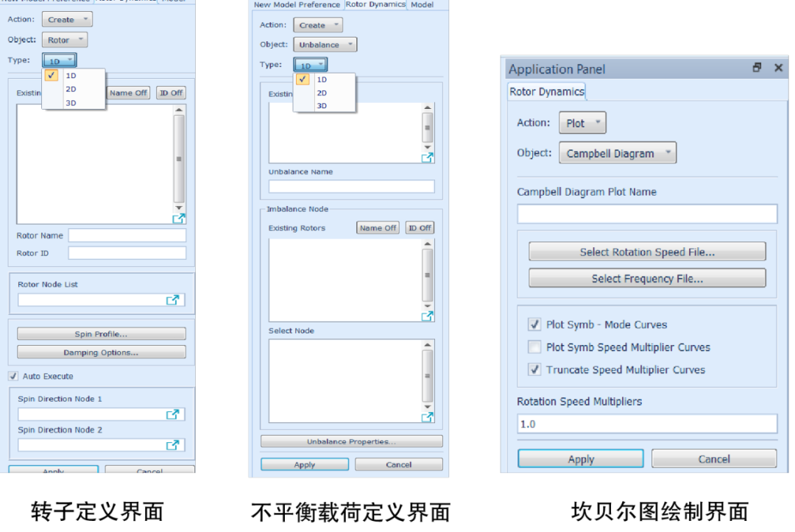Open the Action dropdown in the rotor definition panel
Viewport: 795px width, 532px height.
pos(67,20)
